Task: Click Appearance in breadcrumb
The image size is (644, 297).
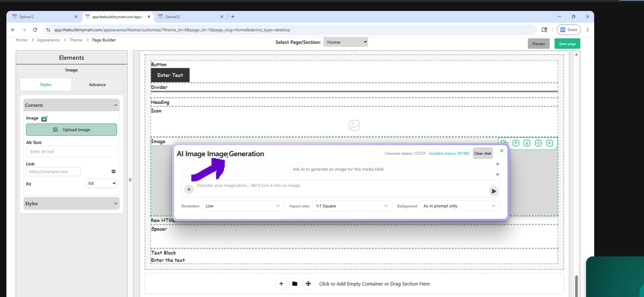Action: 48,40
